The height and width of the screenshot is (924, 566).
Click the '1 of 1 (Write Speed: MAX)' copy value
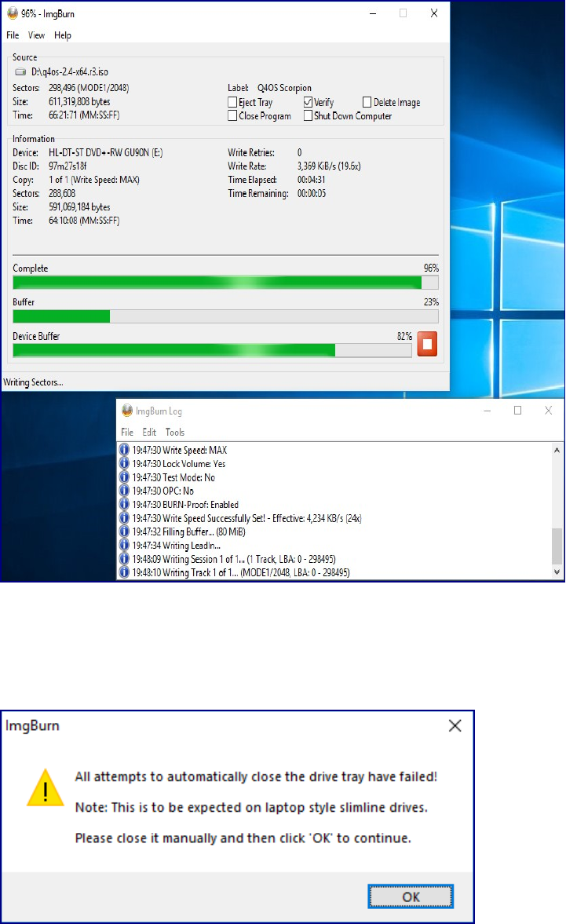[94, 179]
